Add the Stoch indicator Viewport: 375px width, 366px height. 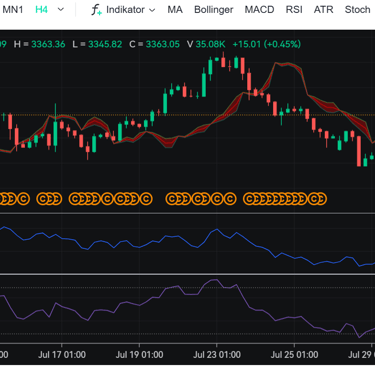pos(357,10)
